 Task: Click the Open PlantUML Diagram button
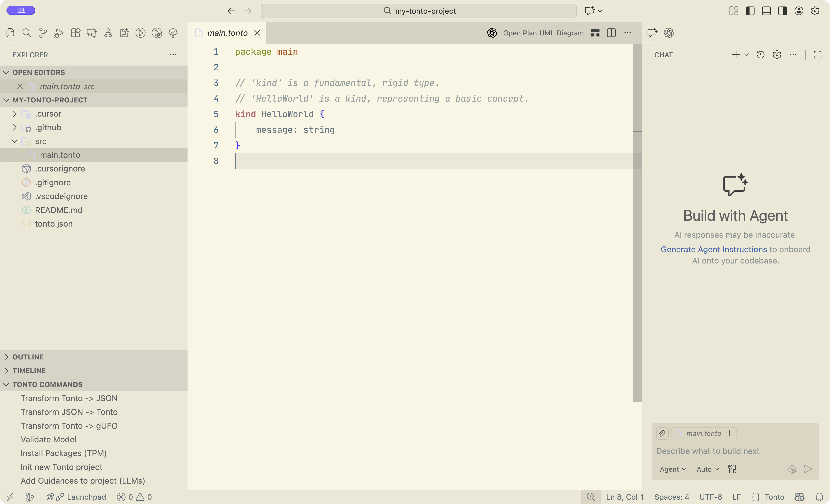click(x=543, y=33)
